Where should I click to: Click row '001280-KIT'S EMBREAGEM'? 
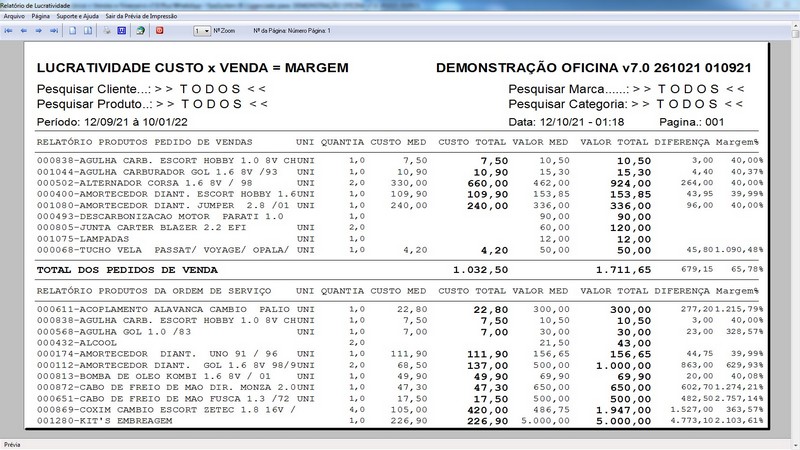click(x=400, y=421)
